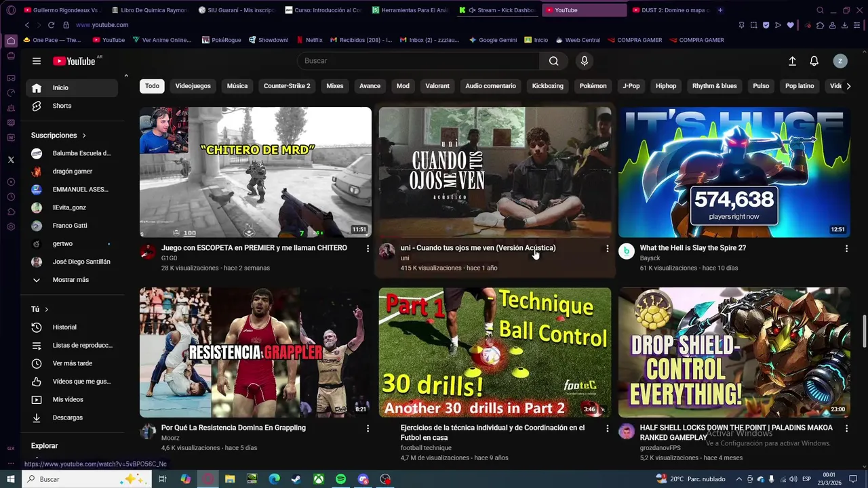This screenshot has width=868, height=488.
Task: Open the gertwo subscription channel
Action: pyautogui.click(x=72, y=244)
